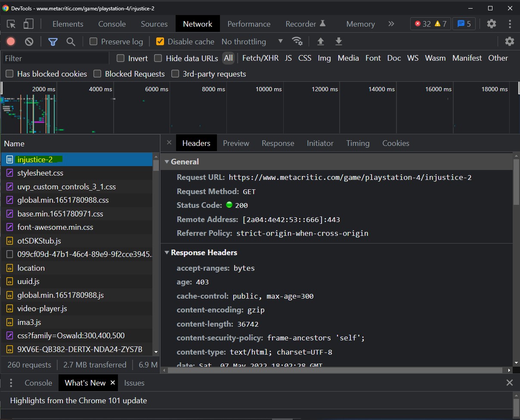This screenshot has width=520, height=420.
Task: Switch to the Sources panel
Action: 154,24
